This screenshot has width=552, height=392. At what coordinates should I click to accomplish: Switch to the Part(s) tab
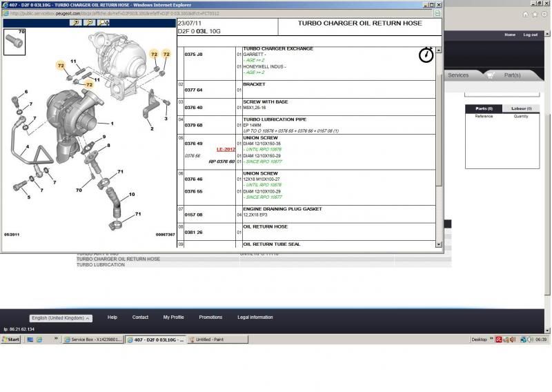coord(512,75)
